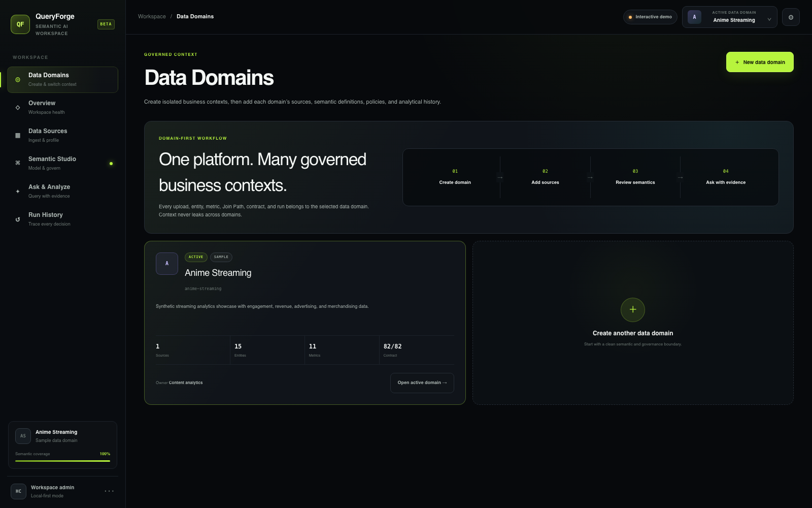Open Ask & Analyze section
The image size is (812, 508).
(x=62, y=192)
